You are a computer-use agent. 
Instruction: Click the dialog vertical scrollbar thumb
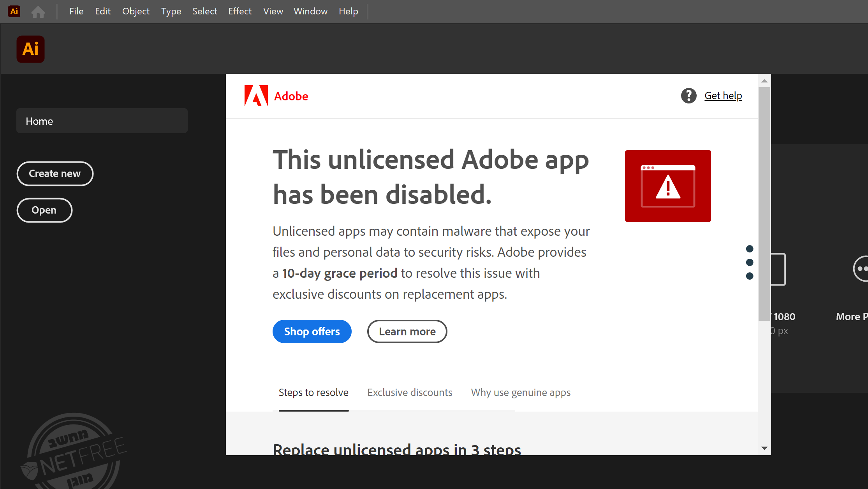tap(764, 204)
